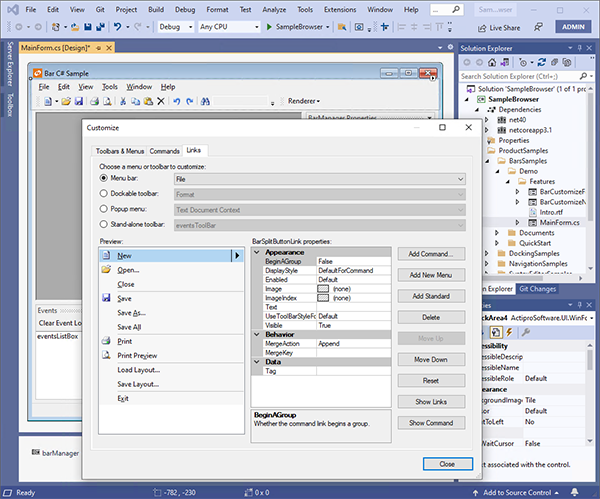This screenshot has height=499, width=600.
Task: Open the Menu bar combo box showing File
Action: tap(320, 179)
